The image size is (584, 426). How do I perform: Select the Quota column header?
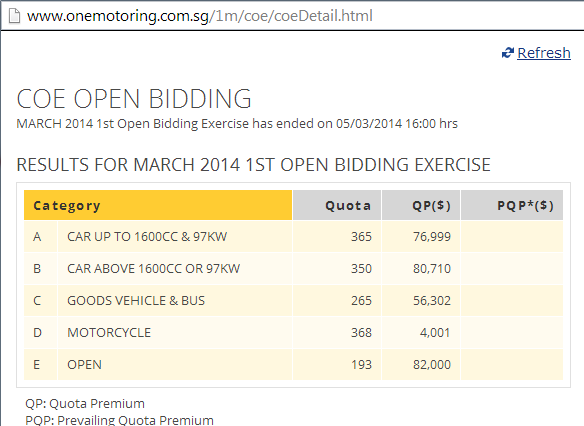coord(337,205)
